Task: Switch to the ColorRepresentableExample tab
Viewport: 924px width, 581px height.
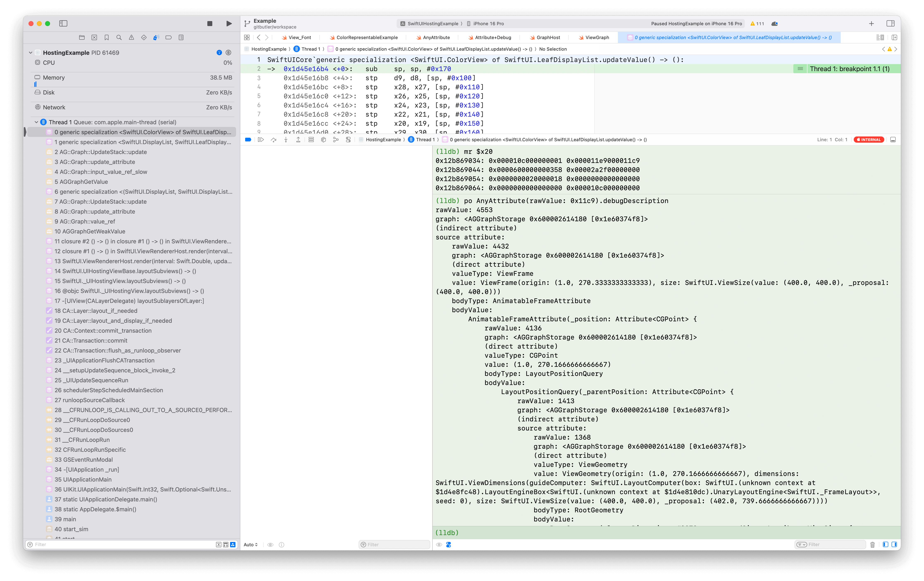Action: [364, 38]
